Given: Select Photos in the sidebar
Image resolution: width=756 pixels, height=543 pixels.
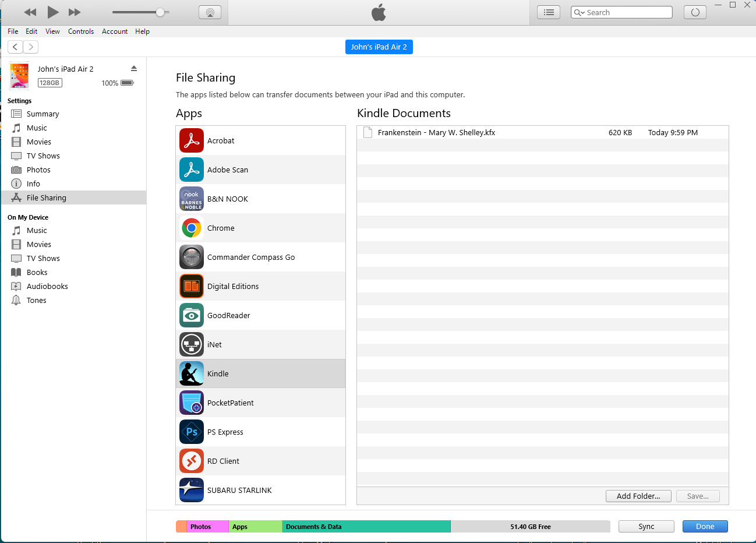Looking at the screenshot, I should [x=73, y=170].
